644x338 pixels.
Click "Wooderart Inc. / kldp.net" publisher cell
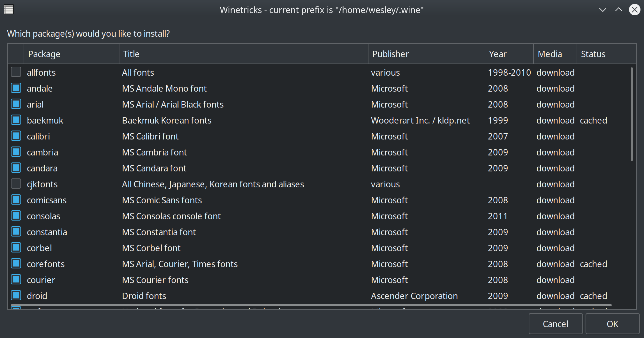click(420, 120)
